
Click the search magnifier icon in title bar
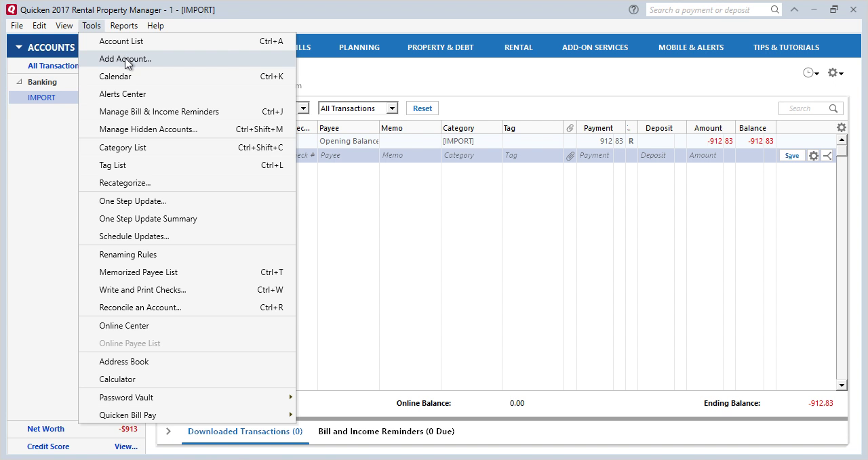(775, 9)
